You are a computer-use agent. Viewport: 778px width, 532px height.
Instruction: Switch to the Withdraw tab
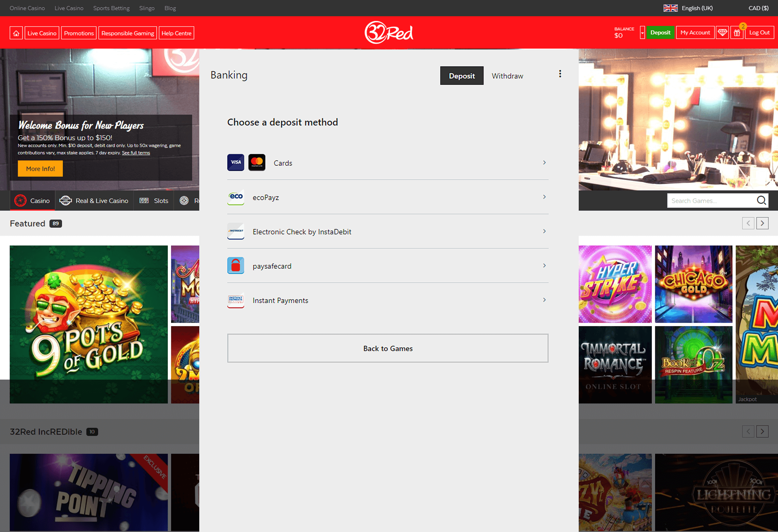507,76
